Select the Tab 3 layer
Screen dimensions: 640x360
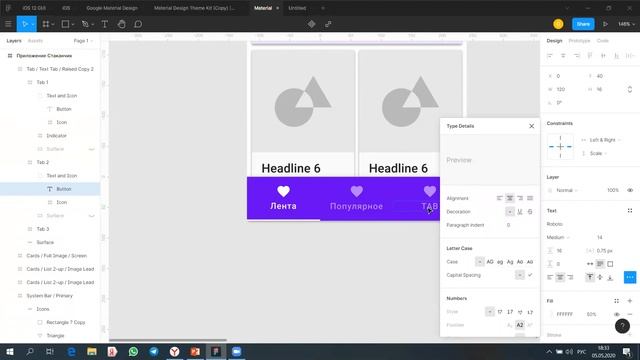click(43, 229)
